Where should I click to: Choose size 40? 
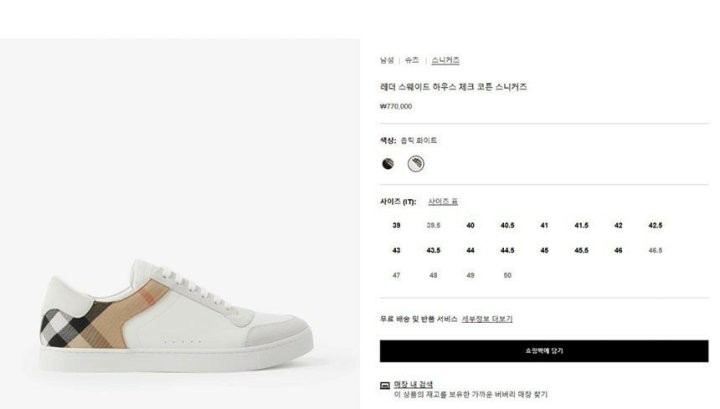pos(470,225)
